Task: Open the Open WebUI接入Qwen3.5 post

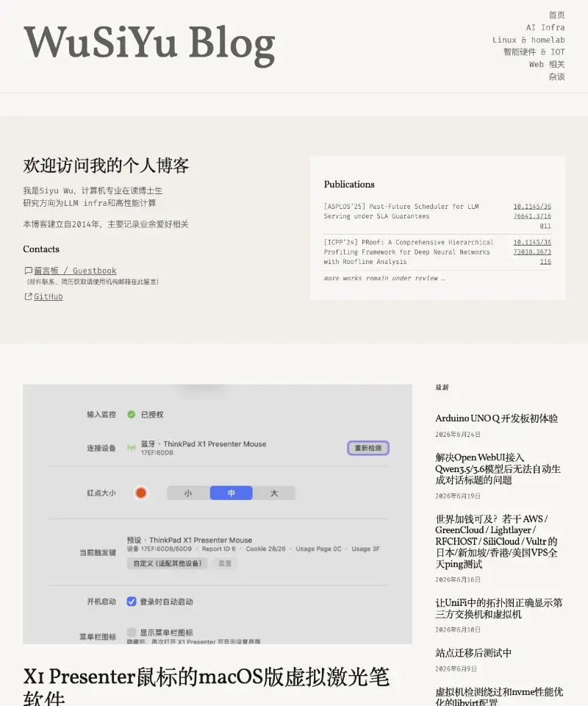Action: tap(498, 468)
